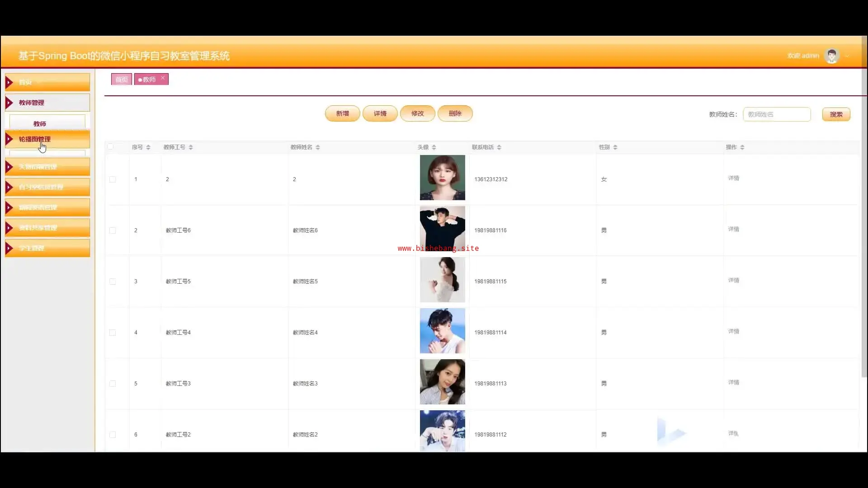Close the 教师 tab with the X
This screenshot has width=868, height=488.
point(163,78)
